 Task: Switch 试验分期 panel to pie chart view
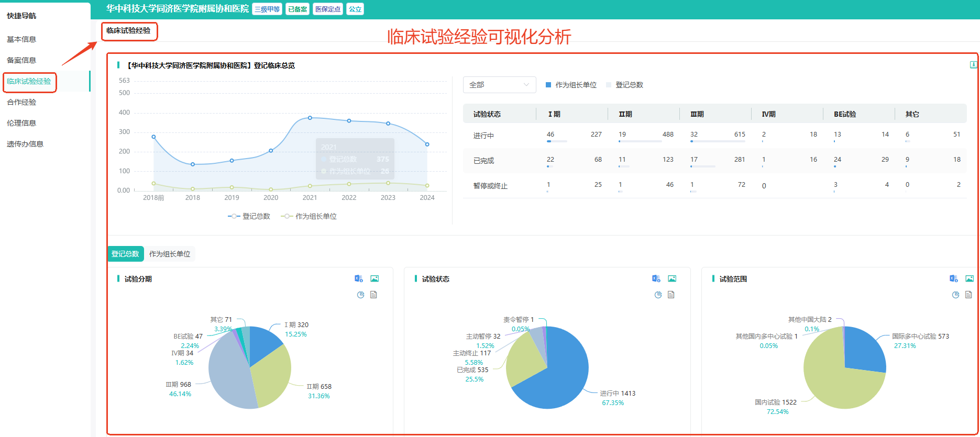(x=360, y=295)
